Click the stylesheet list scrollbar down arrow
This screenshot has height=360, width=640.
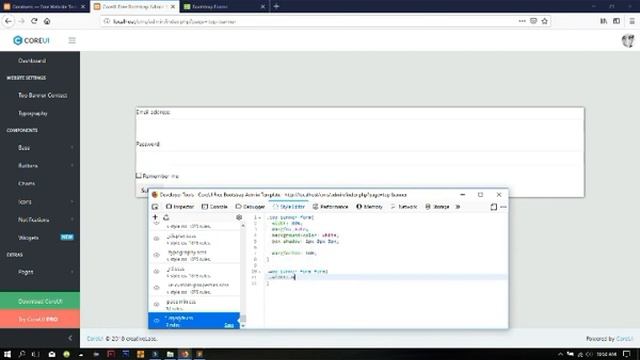click(x=243, y=326)
